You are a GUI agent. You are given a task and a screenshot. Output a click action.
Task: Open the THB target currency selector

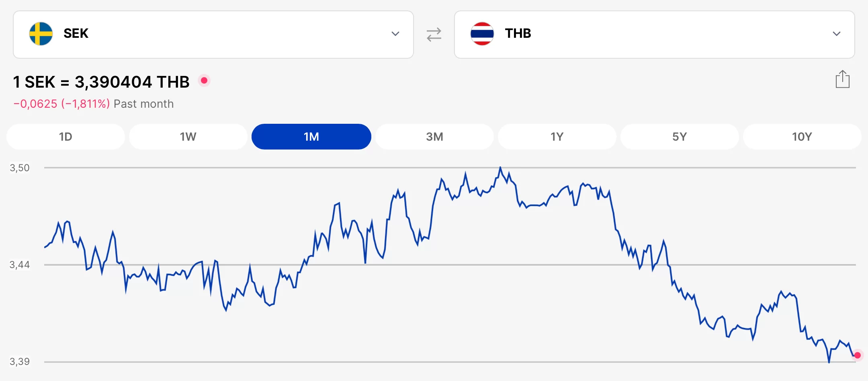[654, 35]
